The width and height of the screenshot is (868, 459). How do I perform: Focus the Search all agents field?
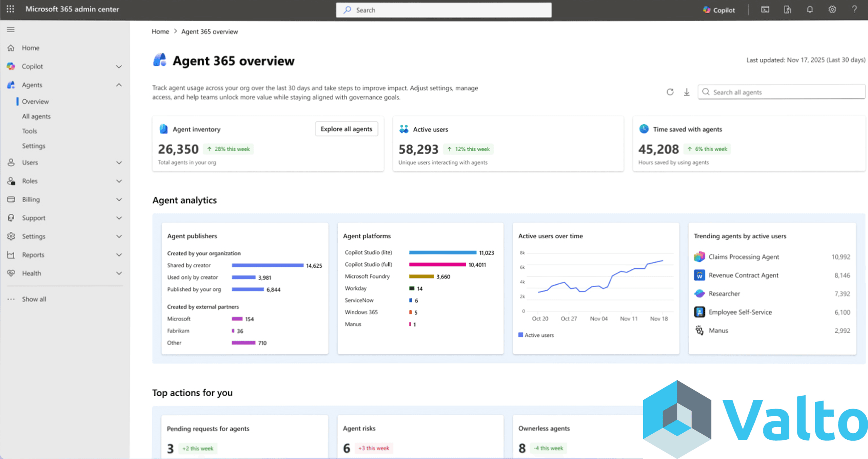[782, 92]
